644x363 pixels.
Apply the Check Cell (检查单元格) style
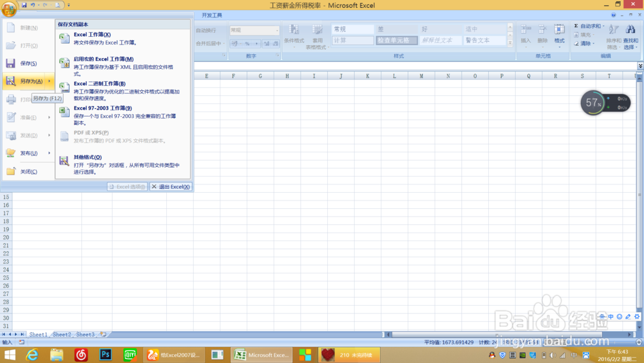tap(396, 40)
